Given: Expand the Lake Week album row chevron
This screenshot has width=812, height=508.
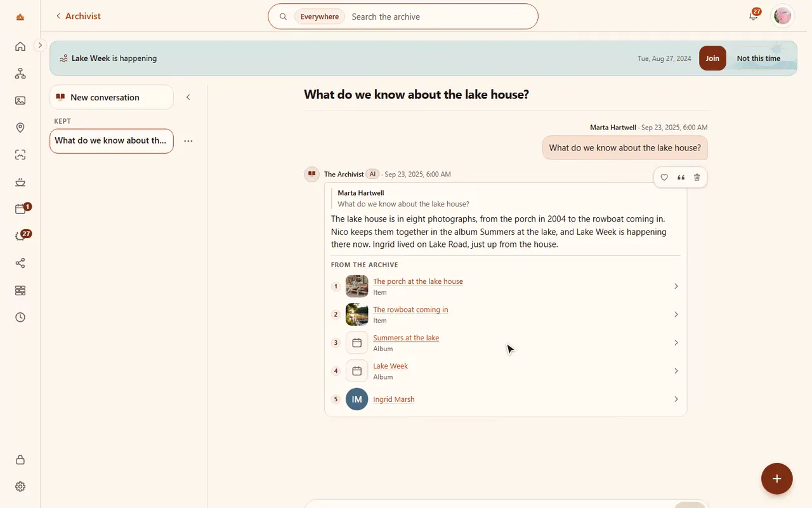Looking at the screenshot, I should 676,371.
